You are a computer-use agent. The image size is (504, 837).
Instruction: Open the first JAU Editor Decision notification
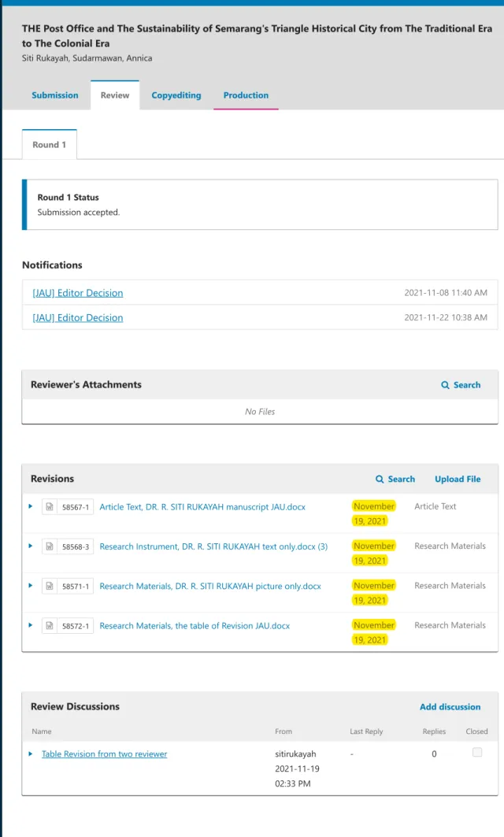[x=78, y=293]
